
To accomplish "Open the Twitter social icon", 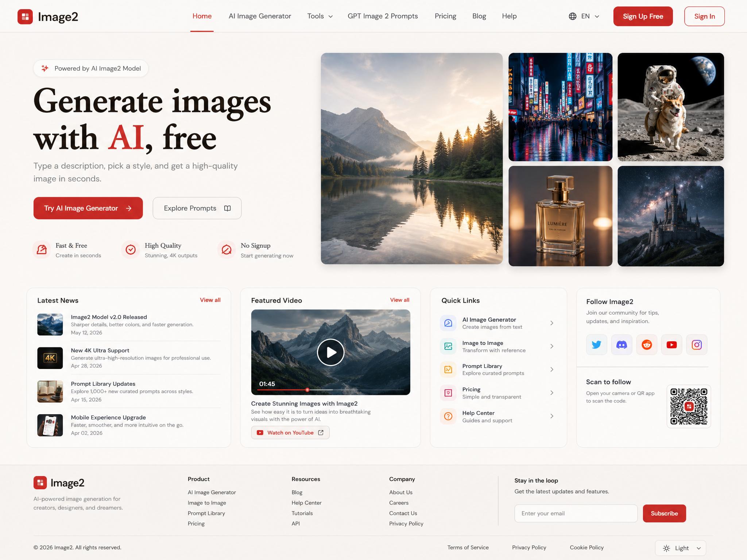I will 596,345.
